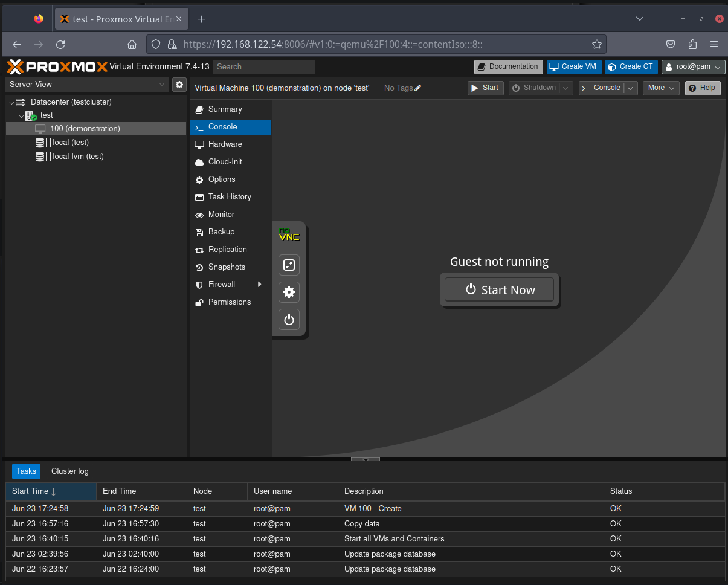Screen dimensions: 728x585
Task: Click local storage database icon
Action: click(x=40, y=143)
